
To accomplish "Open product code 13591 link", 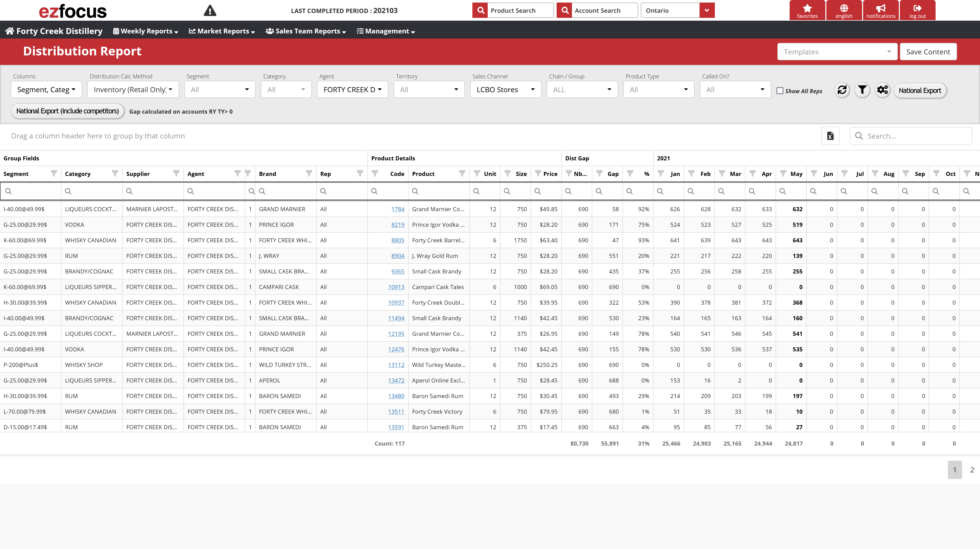I will tap(396, 427).
